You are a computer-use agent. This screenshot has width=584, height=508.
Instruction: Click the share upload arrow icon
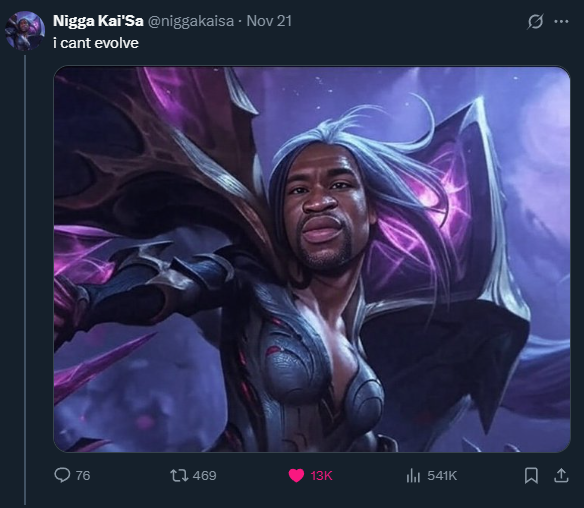click(x=561, y=476)
